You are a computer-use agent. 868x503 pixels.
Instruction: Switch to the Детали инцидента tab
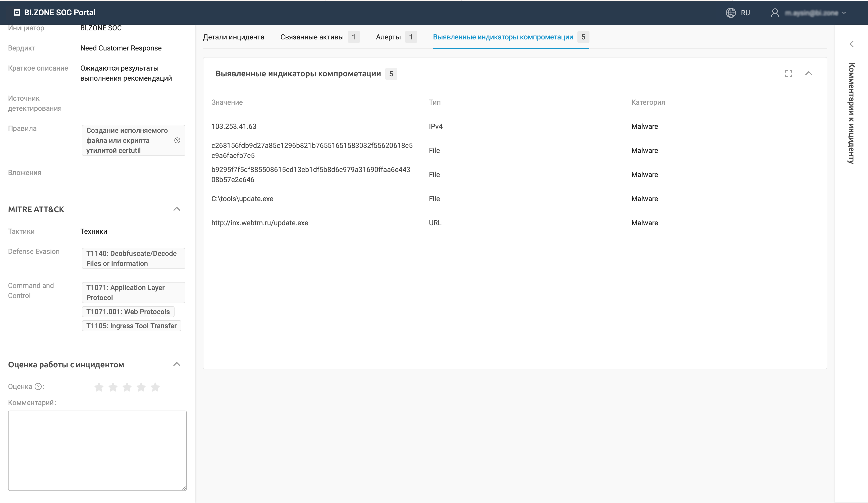point(233,37)
